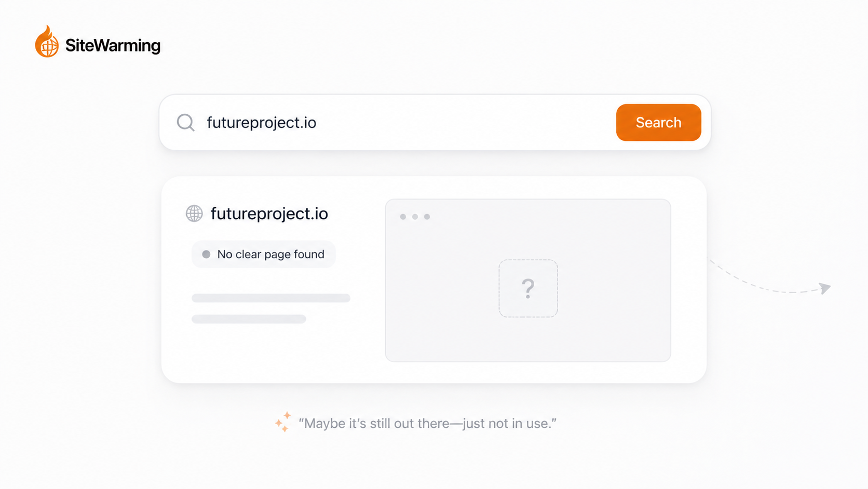868x489 pixels.
Task: Click the orange Search button
Action: (x=658, y=123)
